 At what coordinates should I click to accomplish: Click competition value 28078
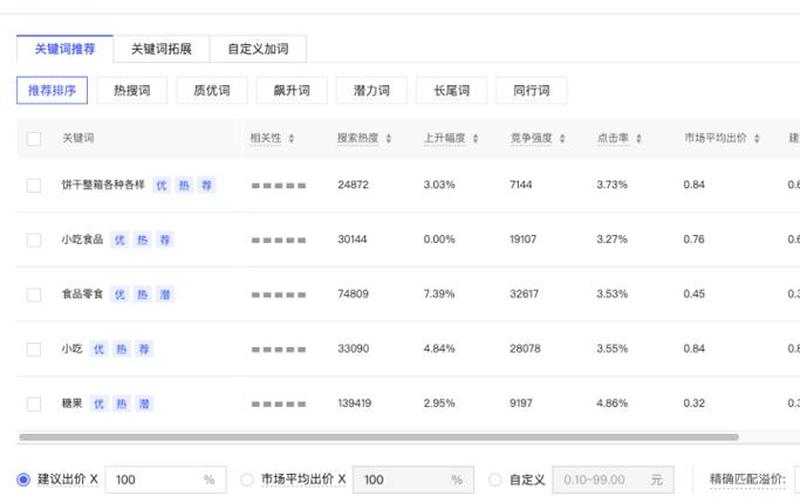[x=525, y=348]
